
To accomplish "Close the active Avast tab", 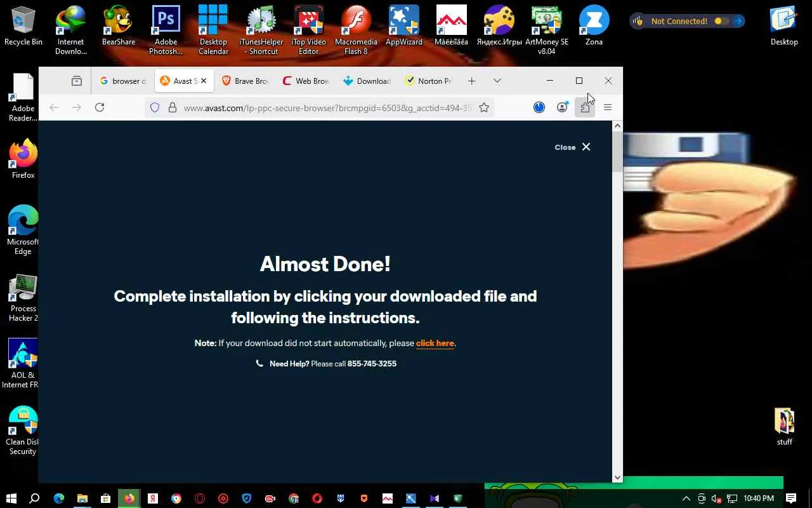I will coord(204,81).
